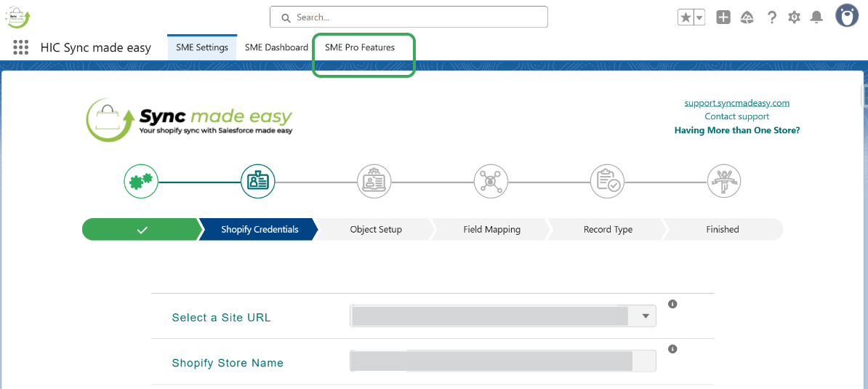868x389 pixels.
Task: Click the green gears step icon
Action: pos(140,181)
